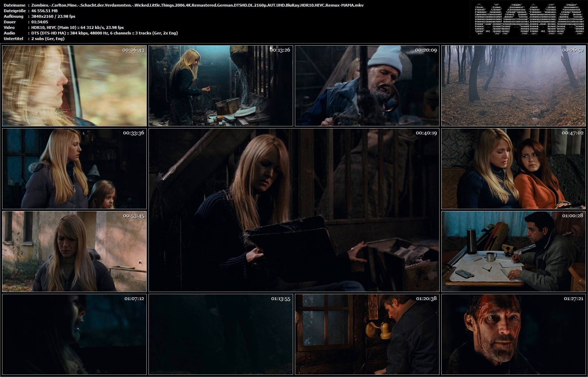This screenshot has height=377, width=588.
Task: Click the file name ending in Remux-MAMA.mkv
Action: 197,5
